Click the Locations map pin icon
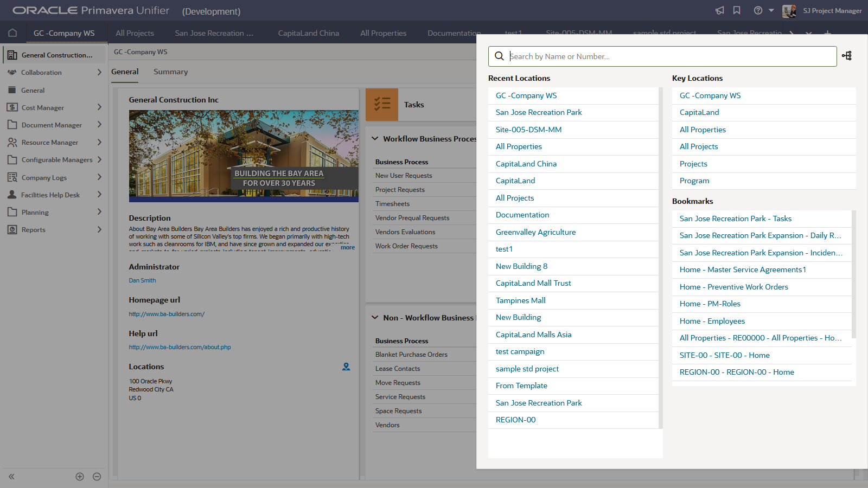 coord(346,367)
